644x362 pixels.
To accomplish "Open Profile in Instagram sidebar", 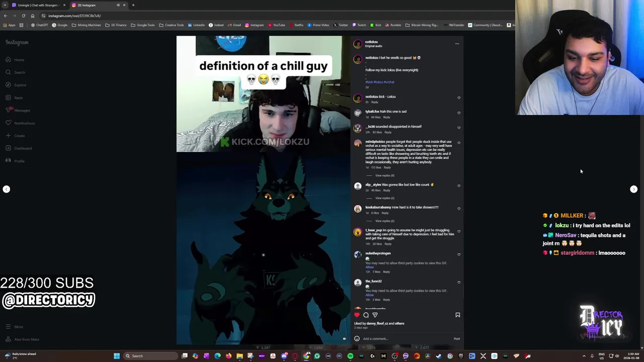I will [14, 161].
